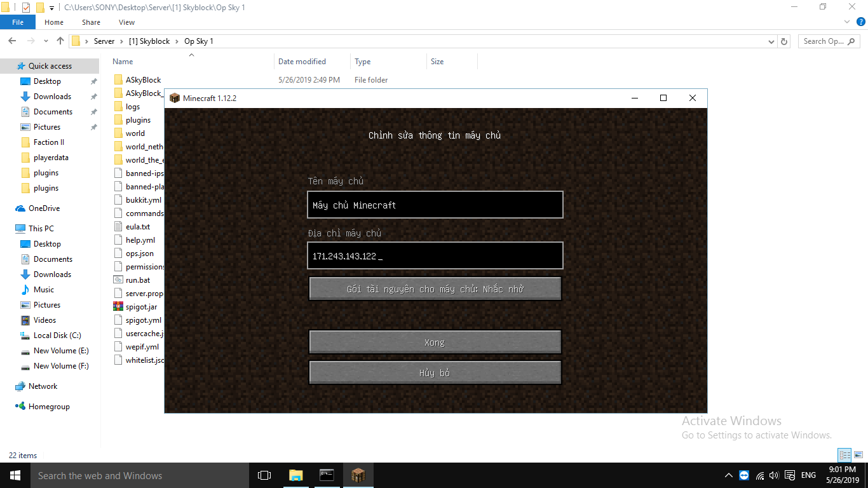Switch to the View ribbon tab
The image size is (868, 488).
point(126,22)
